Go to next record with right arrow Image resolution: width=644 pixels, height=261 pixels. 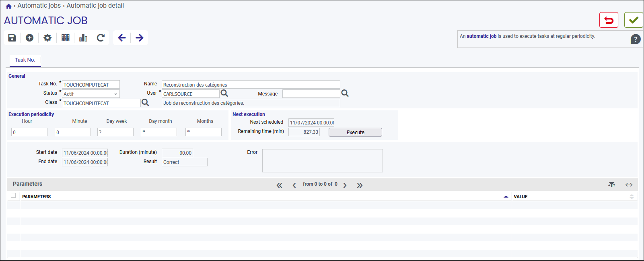140,38
